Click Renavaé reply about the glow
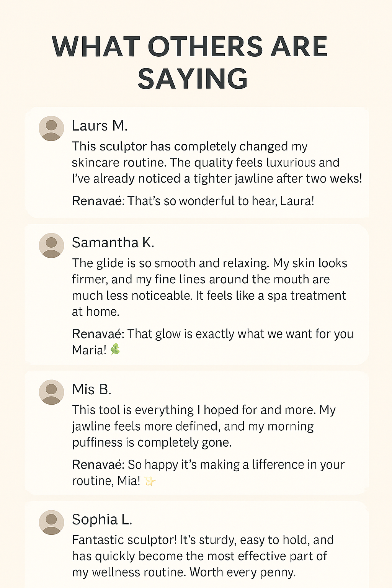Image resolution: width=392 pixels, height=588 pixels. 212,341
